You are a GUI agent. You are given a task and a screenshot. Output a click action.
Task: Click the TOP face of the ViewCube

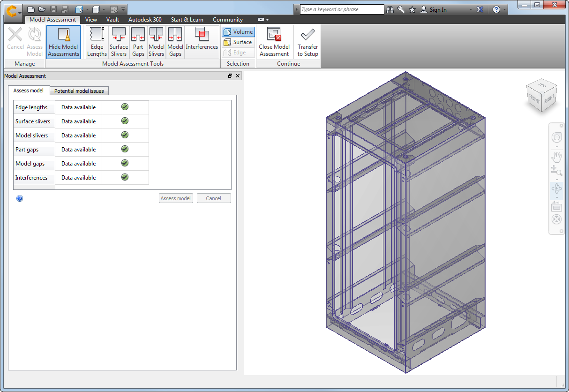point(542,86)
